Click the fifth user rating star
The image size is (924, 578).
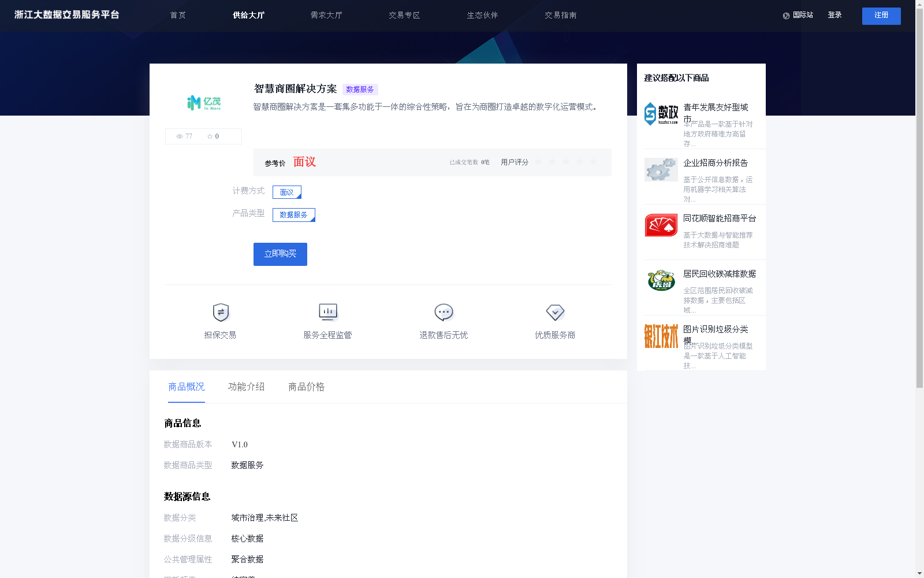pyautogui.click(x=594, y=162)
